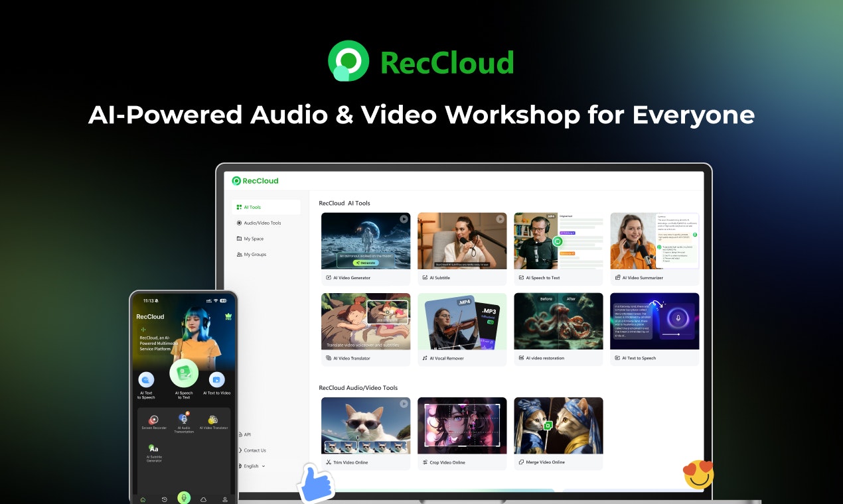Image resolution: width=843 pixels, height=504 pixels.
Task: Click play icon on Trim Video Online thumbnail
Action: coord(404,403)
